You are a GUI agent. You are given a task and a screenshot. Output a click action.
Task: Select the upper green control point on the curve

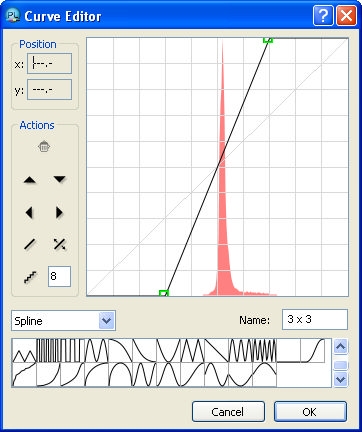click(268, 40)
